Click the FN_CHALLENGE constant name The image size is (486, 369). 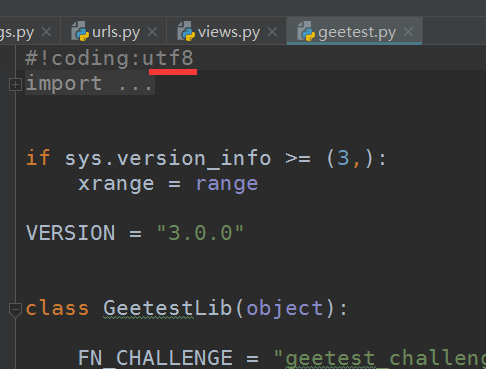point(155,358)
